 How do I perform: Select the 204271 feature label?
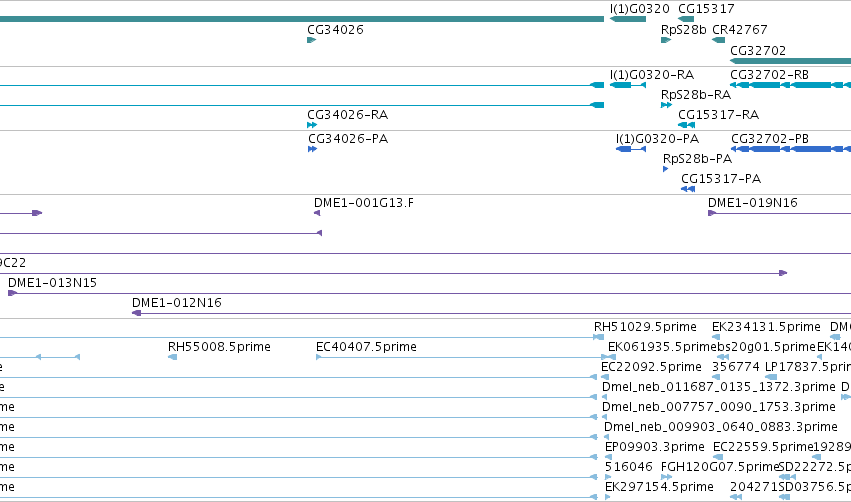754,487
